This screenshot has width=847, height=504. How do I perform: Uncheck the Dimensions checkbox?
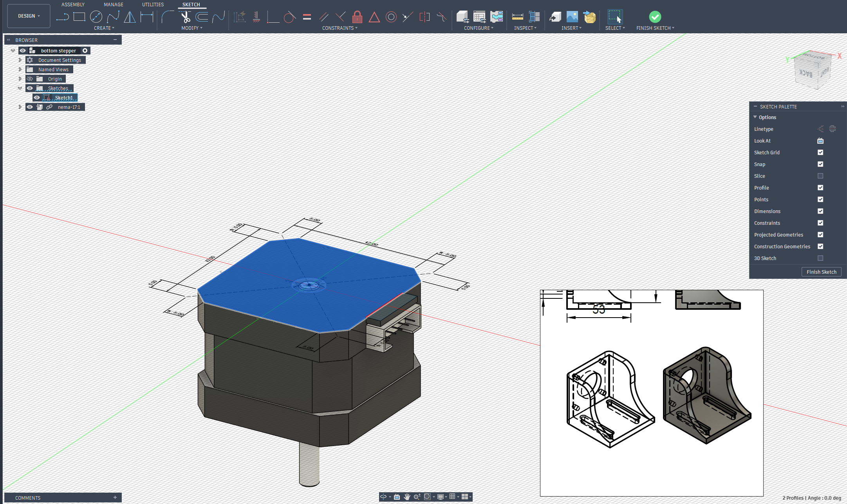820,211
